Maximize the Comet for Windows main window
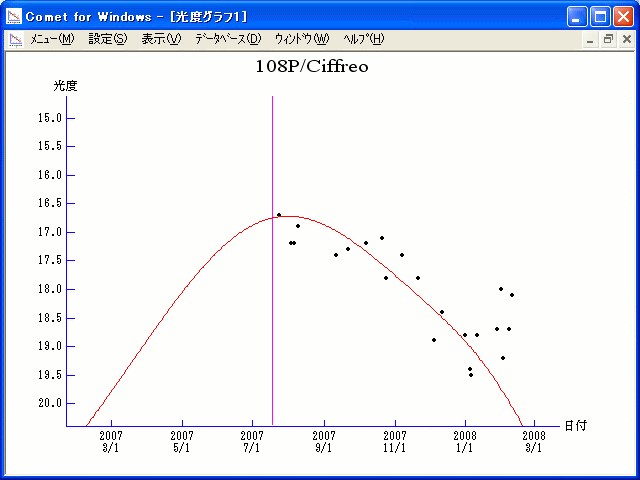This screenshot has height=480, width=640. (601, 16)
